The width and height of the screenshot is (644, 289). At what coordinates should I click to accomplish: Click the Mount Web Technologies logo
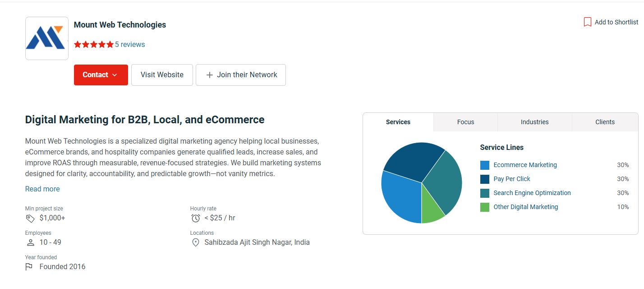pyautogui.click(x=47, y=38)
